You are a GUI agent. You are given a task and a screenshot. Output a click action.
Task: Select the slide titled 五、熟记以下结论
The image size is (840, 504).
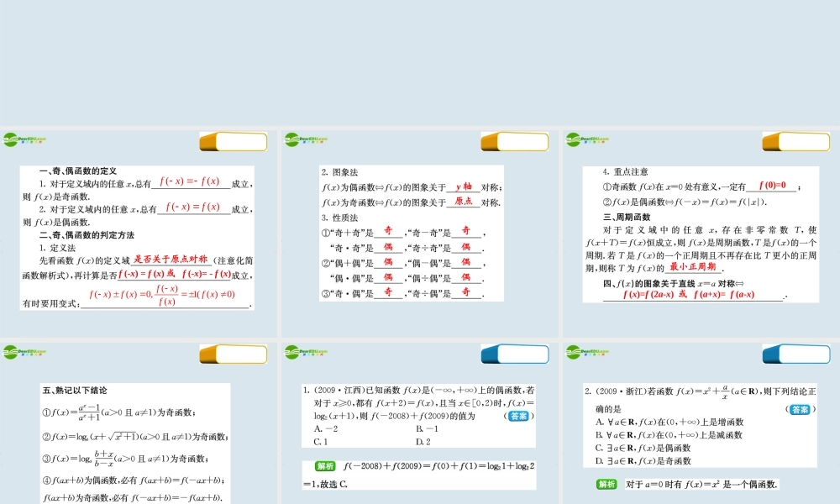pyautogui.click(x=139, y=423)
